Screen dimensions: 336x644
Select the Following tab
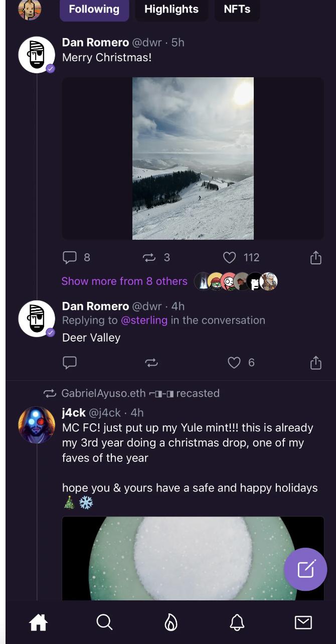[x=94, y=10]
